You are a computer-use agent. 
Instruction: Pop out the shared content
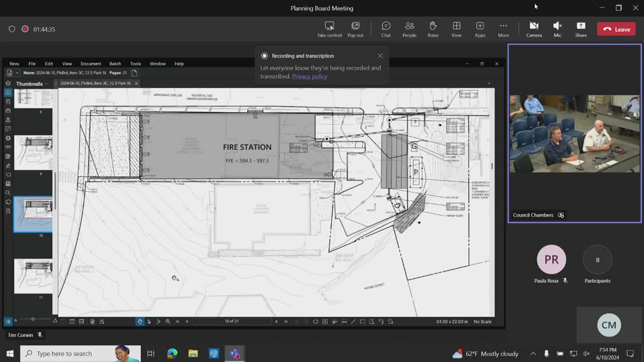355,29
